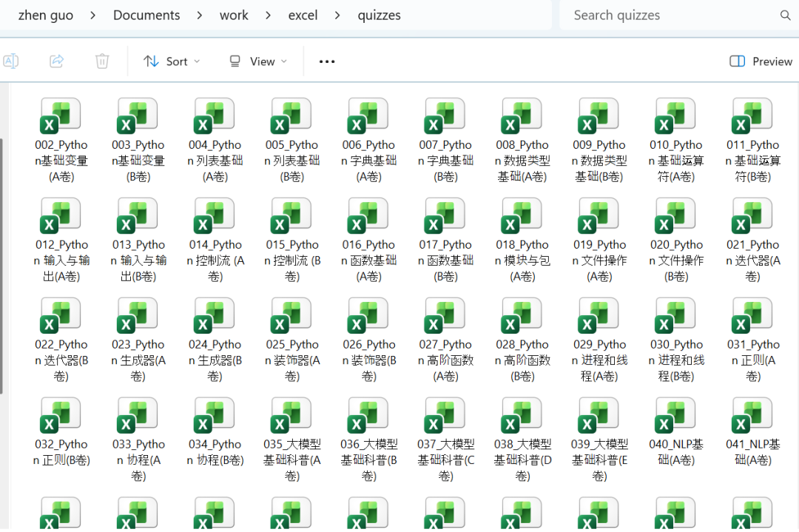Click file name 040_NLP基础(A卷)
Image resolution: width=799 pixels, height=532 pixels.
pos(676,452)
